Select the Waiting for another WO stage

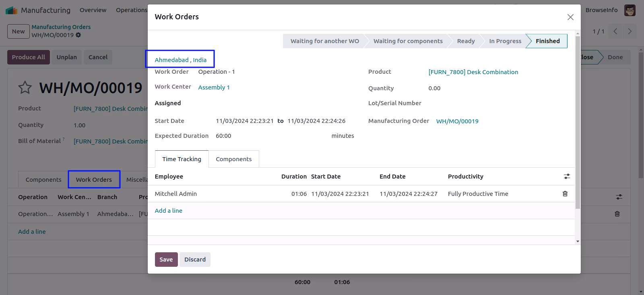click(x=325, y=41)
